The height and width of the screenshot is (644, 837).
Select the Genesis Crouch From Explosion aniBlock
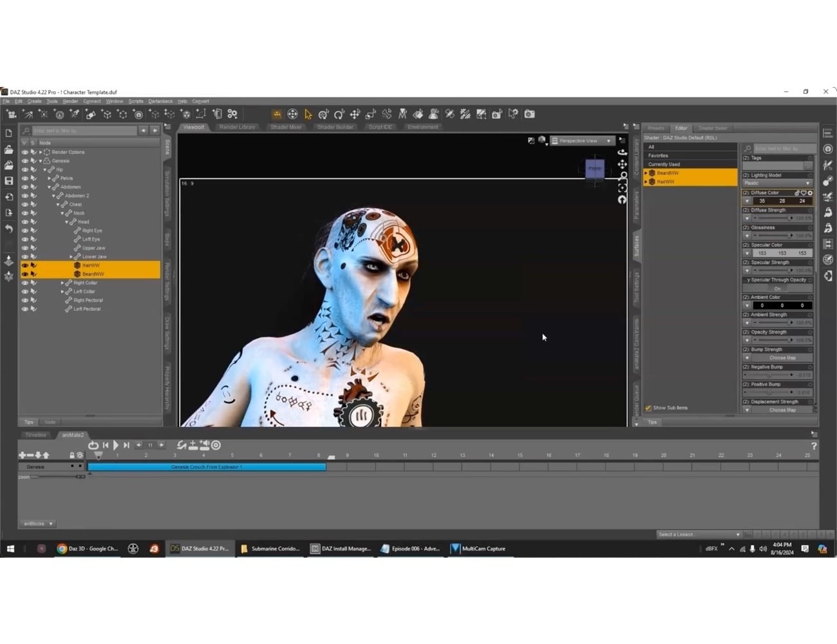[206, 466]
